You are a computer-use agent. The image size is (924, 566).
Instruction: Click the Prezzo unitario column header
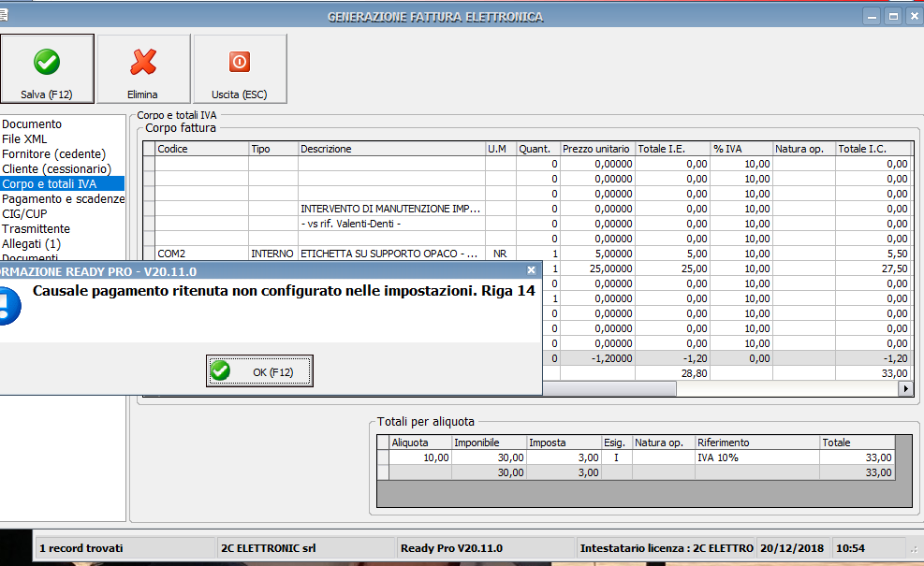tap(597, 149)
